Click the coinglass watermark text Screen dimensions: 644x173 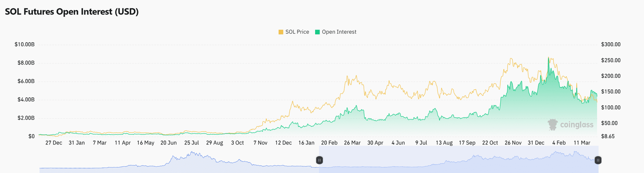pos(577,125)
